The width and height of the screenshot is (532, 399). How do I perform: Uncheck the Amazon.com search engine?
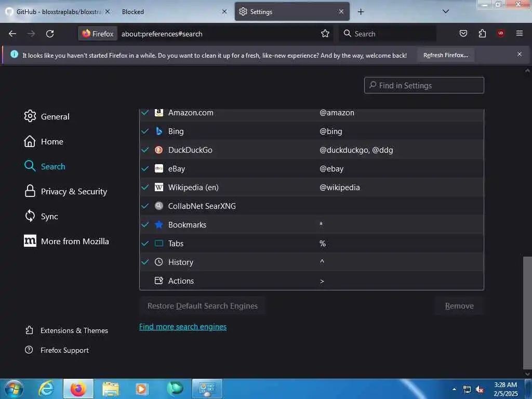pos(145,112)
